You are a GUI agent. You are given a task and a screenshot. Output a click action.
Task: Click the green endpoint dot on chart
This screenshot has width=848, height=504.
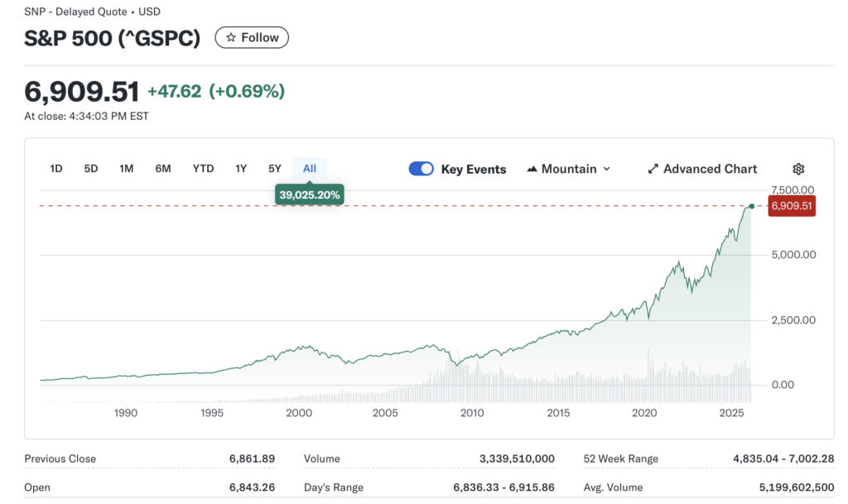pyautogui.click(x=751, y=205)
